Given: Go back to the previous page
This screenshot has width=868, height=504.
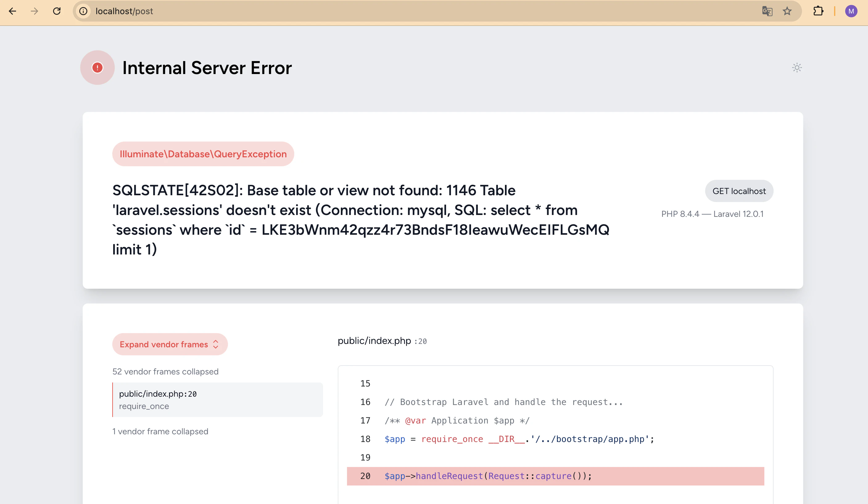Looking at the screenshot, I should 12,11.
